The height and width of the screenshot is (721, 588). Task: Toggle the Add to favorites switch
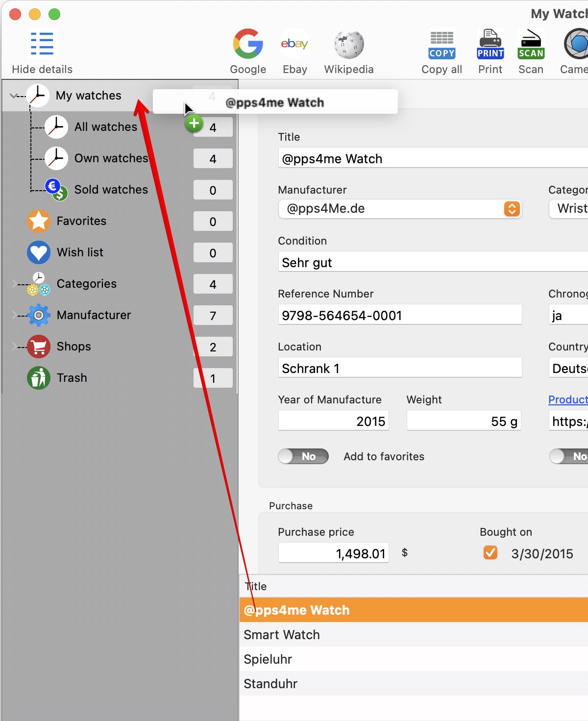[x=303, y=456]
